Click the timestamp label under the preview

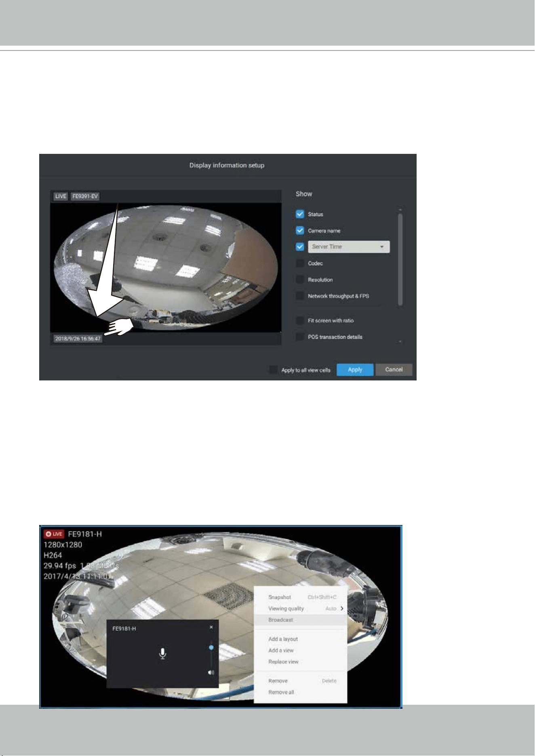[78, 338]
